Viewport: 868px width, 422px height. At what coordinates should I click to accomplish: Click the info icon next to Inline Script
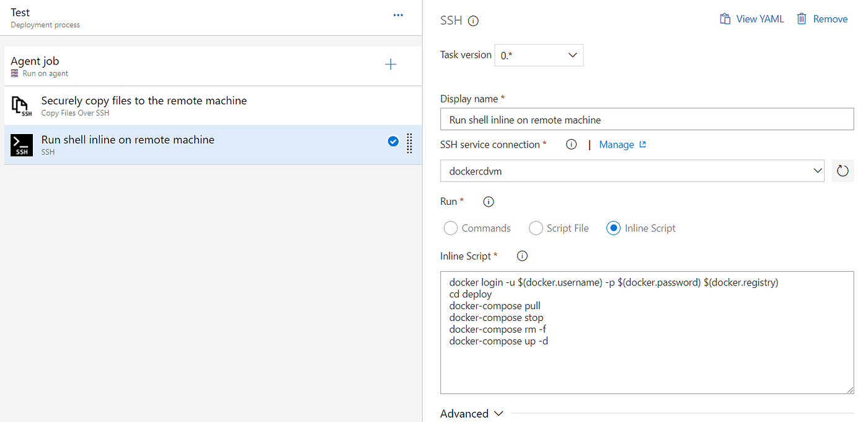click(521, 256)
